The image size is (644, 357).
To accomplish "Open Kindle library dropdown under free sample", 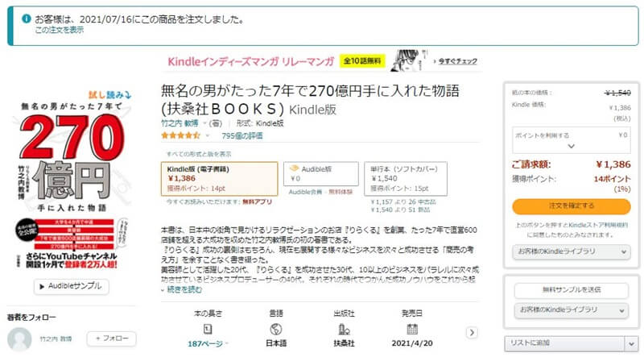I will [x=572, y=309].
